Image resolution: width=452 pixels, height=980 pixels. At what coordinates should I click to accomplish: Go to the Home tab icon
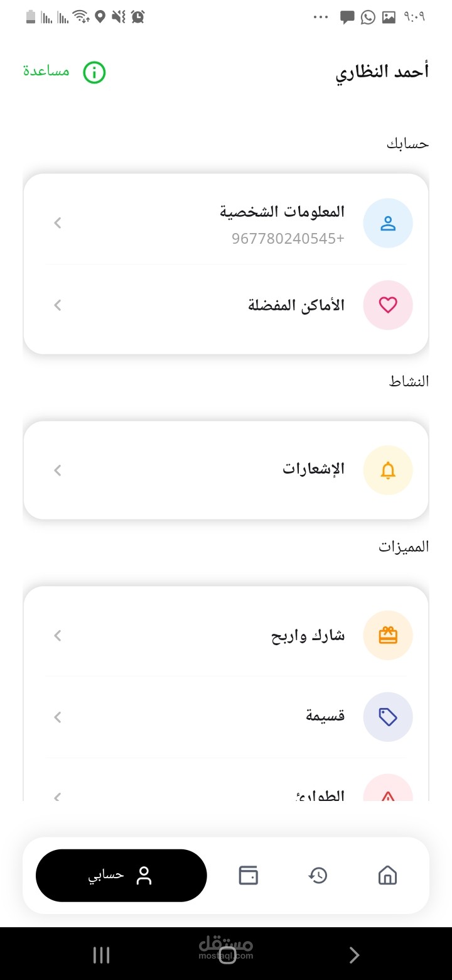[x=387, y=875]
